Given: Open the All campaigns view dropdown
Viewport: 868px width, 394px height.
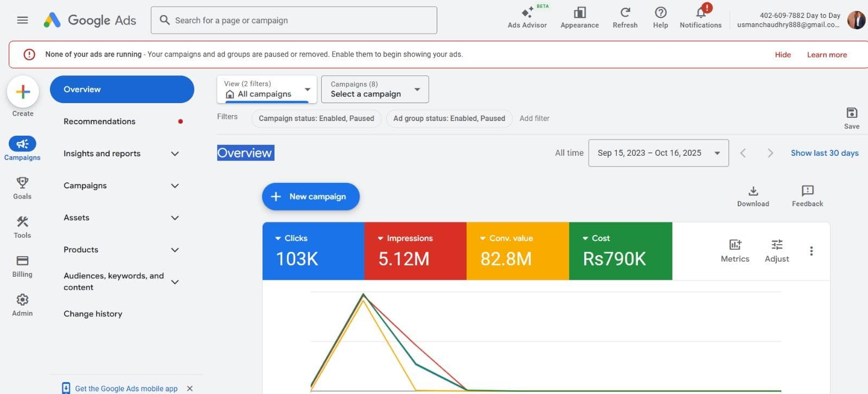Looking at the screenshot, I should (x=266, y=89).
